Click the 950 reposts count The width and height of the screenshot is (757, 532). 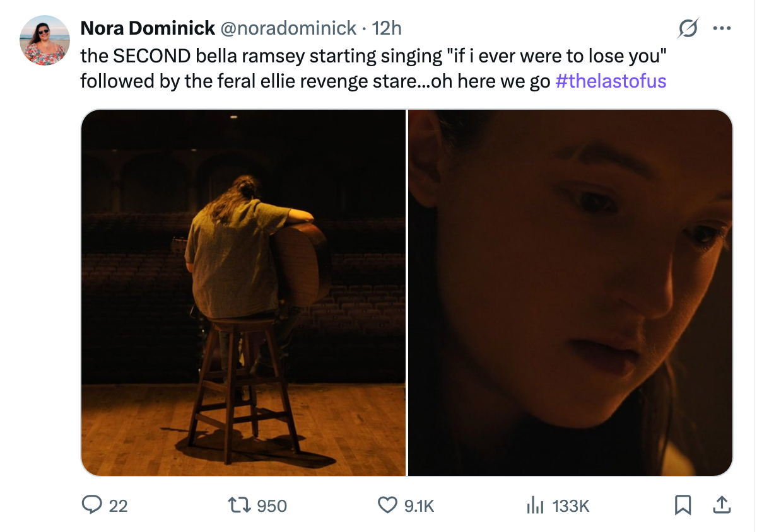273,506
